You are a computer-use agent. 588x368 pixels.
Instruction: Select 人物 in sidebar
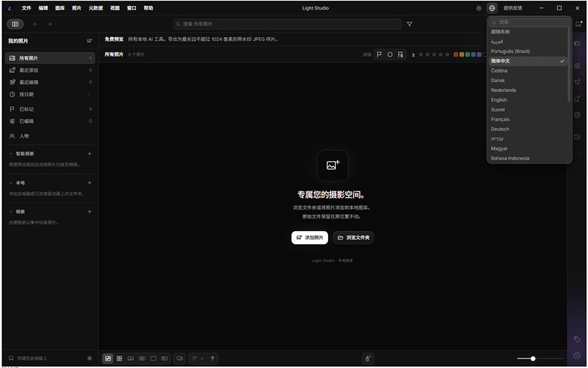pyautogui.click(x=50, y=136)
